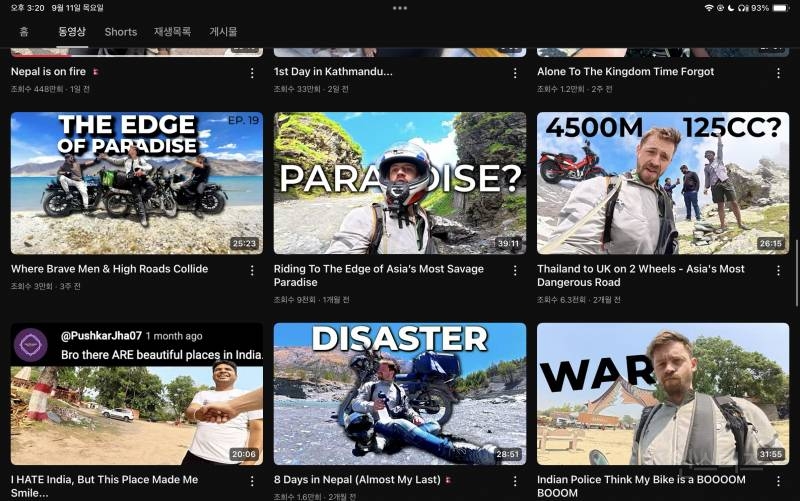Open the 4500M 125CC? video thumbnail
Screen dimensions: 800x501
[x=663, y=183]
